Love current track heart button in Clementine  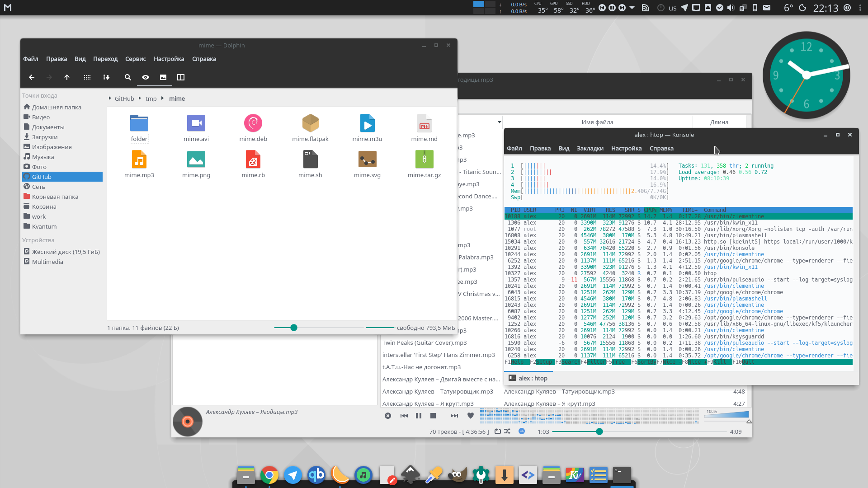tap(471, 416)
